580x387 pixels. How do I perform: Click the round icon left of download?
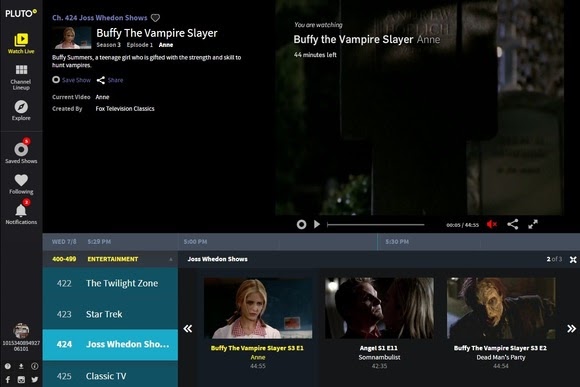point(8,366)
